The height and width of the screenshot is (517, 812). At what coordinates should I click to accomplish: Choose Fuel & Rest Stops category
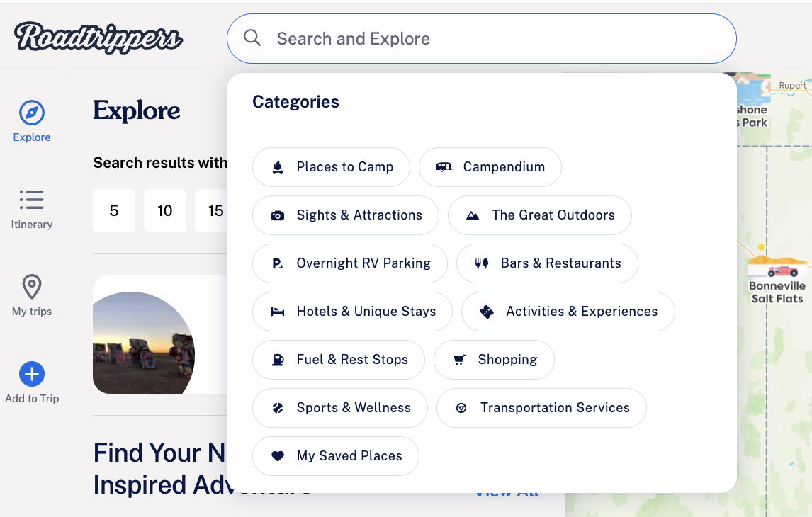(x=338, y=360)
